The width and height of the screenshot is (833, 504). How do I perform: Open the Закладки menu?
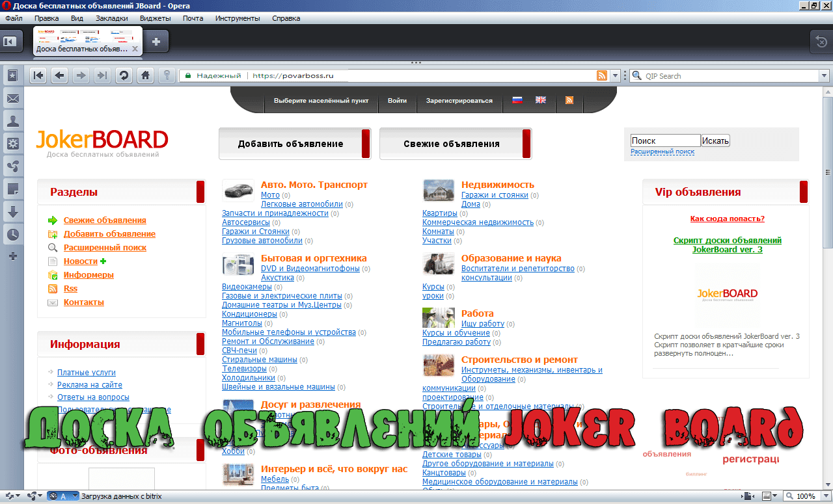click(x=112, y=18)
